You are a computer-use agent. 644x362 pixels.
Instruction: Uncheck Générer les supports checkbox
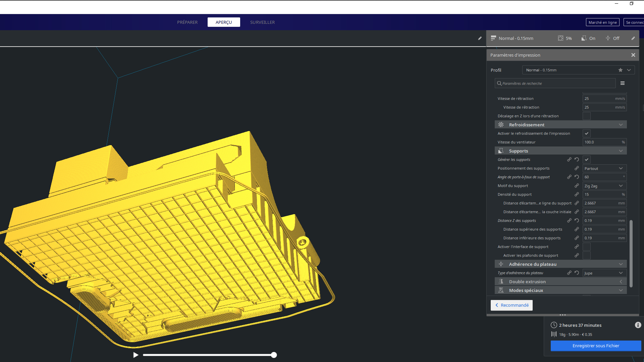[x=586, y=160]
